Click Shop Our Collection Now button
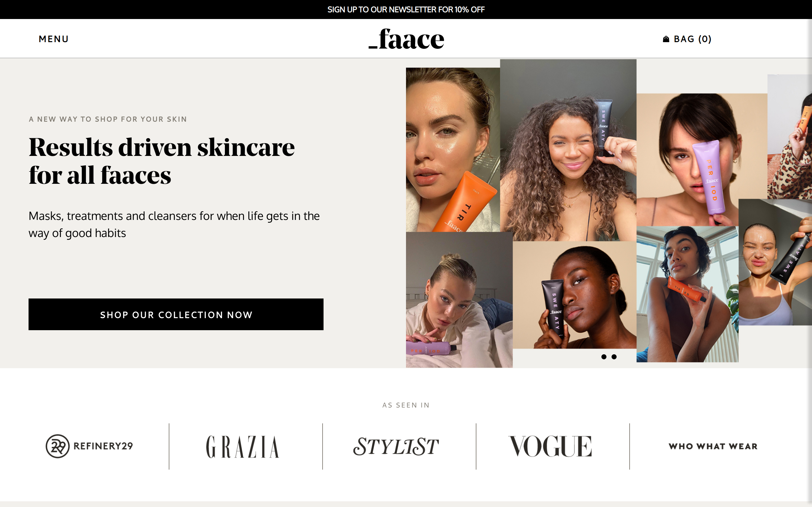This screenshot has height=507, width=812. point(176,314)
